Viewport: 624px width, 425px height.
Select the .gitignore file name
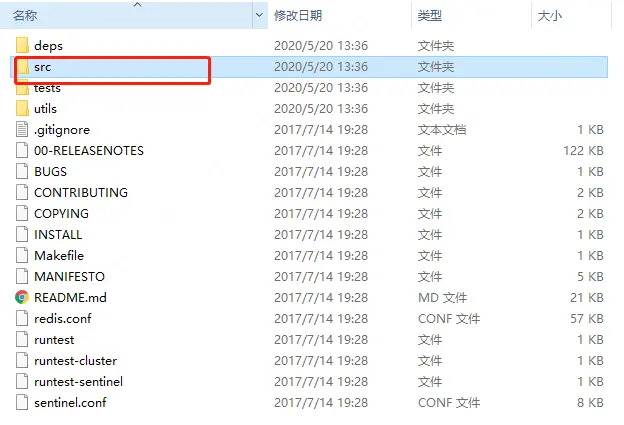pos(62,130)
